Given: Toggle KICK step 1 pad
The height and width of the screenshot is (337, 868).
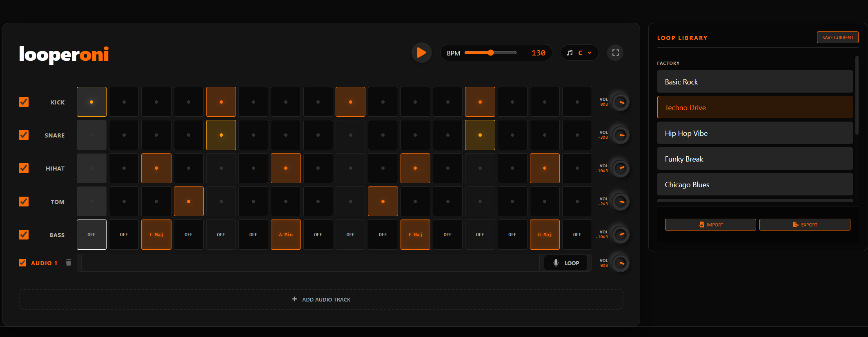Looking at the screenshot, I should (91, 102).
